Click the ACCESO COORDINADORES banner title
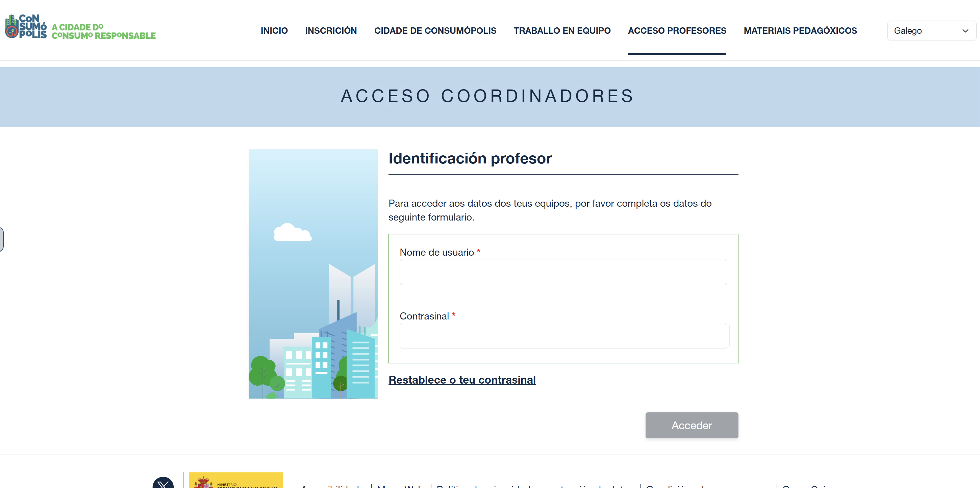 pyautogui.click(x=487, y=96)
